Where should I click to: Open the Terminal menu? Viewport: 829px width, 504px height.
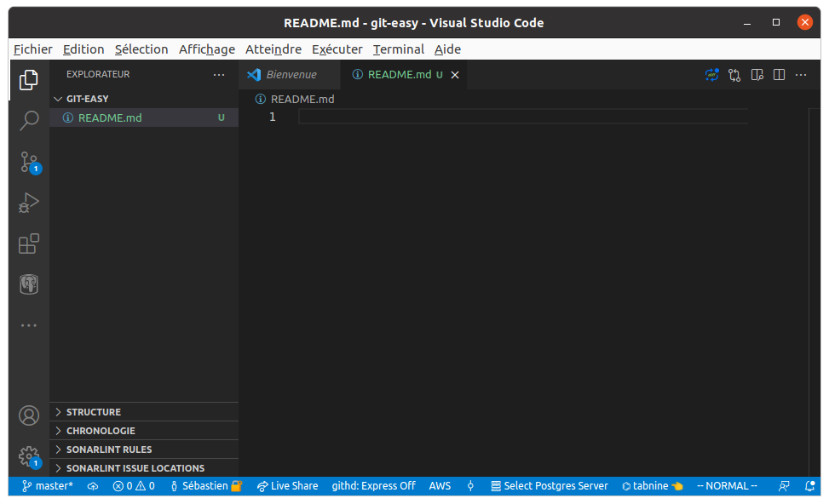pyautogui.click(x=399, y=49)
